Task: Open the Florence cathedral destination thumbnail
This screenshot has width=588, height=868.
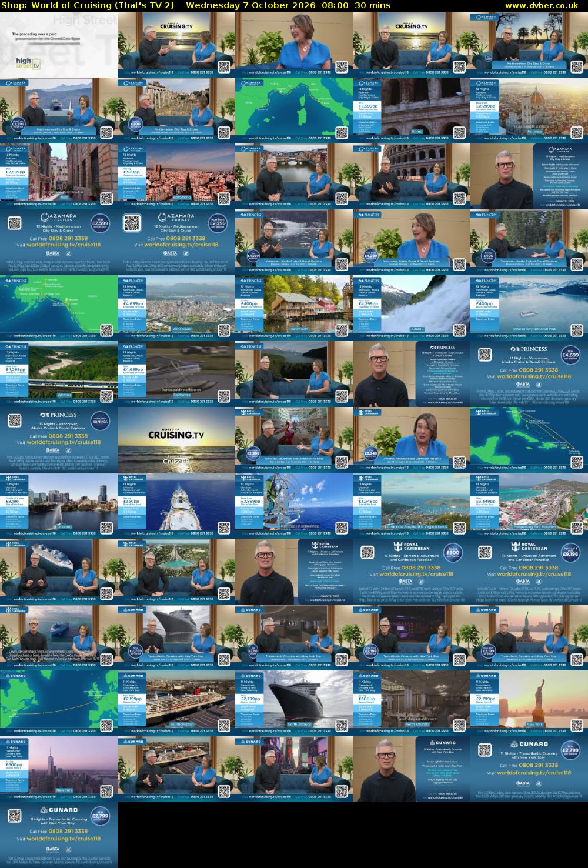Action: (529, 111)
